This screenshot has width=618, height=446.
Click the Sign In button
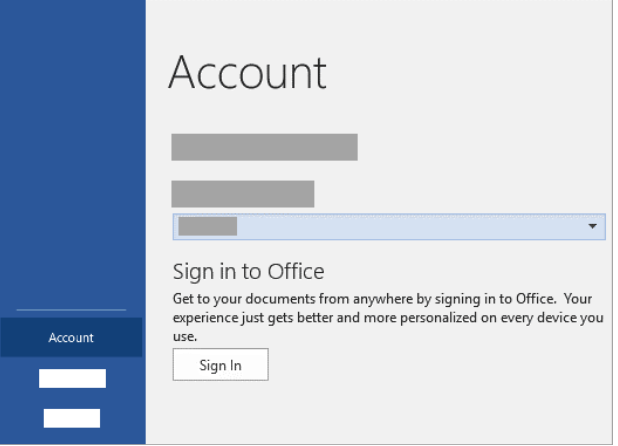[x=220, y=366]
